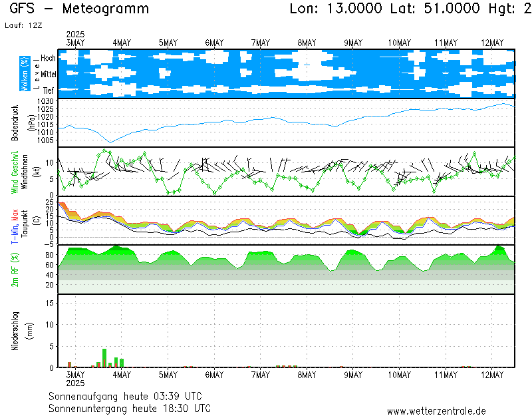The width and height of the screenshot is (532, 416).
Task: Click the top axis '9MAY' date label
Action: tap(353, 43)
